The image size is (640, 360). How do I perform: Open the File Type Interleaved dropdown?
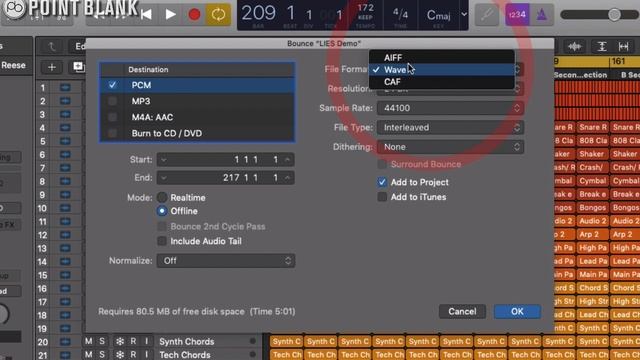450,127
